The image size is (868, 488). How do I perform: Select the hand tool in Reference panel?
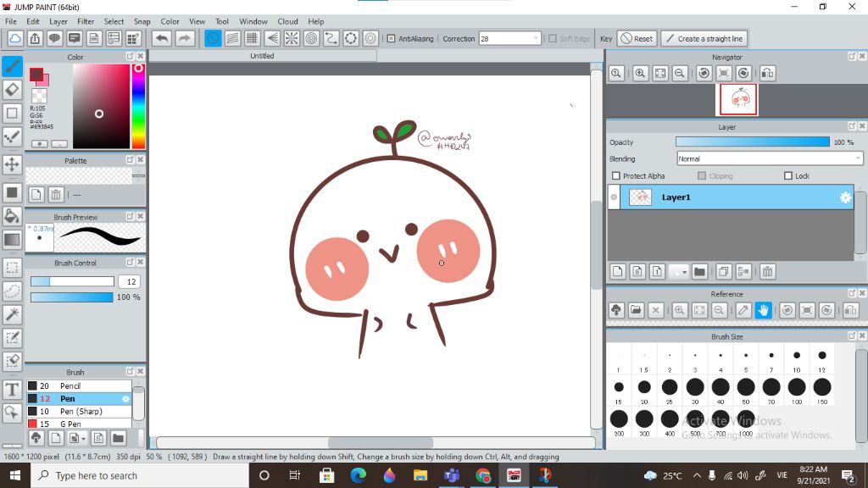click(x=764, y=310)
